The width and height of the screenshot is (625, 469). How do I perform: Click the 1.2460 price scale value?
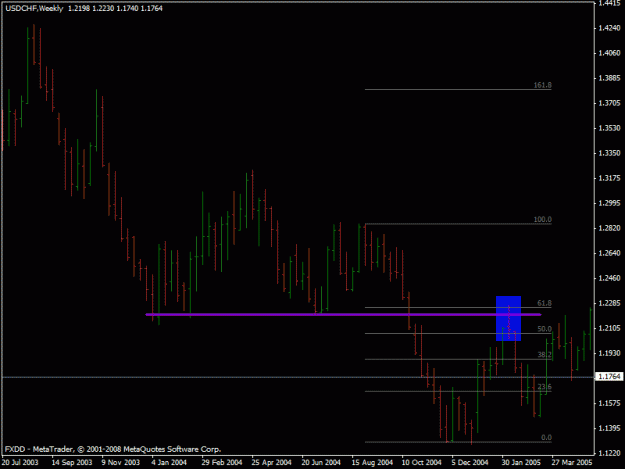[609, 278]
